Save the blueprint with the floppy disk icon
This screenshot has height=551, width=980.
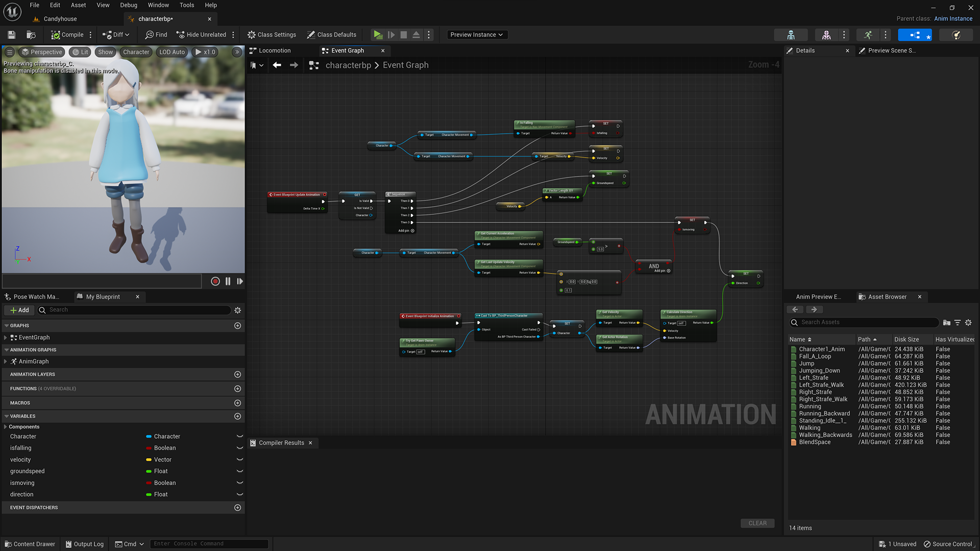pyautogui.click(x=11, y=35)
